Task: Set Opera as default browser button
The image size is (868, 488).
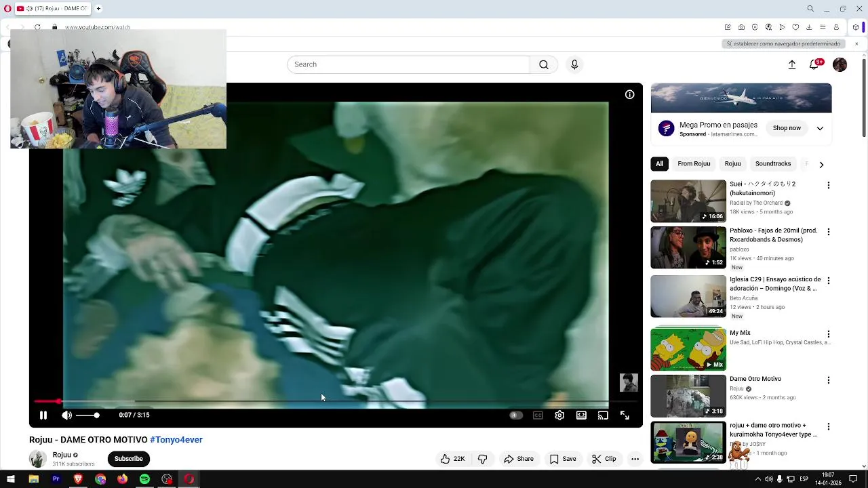Action: [783, 43]
